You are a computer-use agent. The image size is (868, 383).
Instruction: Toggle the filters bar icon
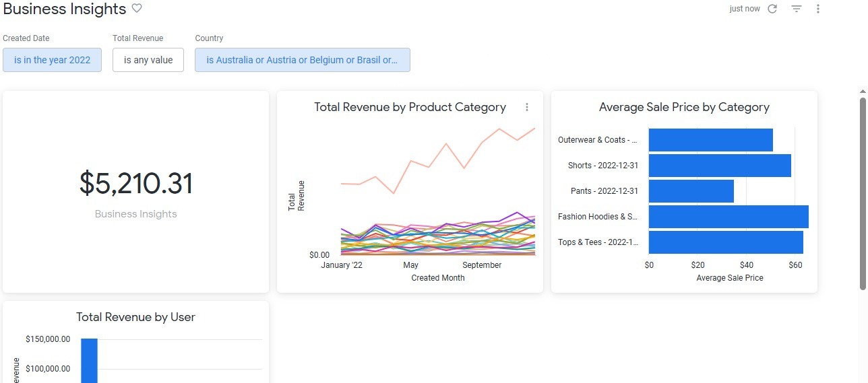[797, 9]
